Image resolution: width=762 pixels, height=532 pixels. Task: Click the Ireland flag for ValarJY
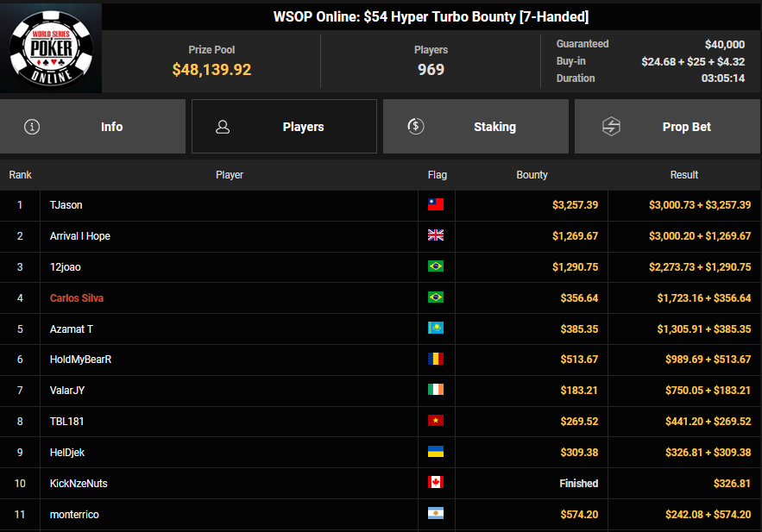pyautogui.click(x=436, y=391)
